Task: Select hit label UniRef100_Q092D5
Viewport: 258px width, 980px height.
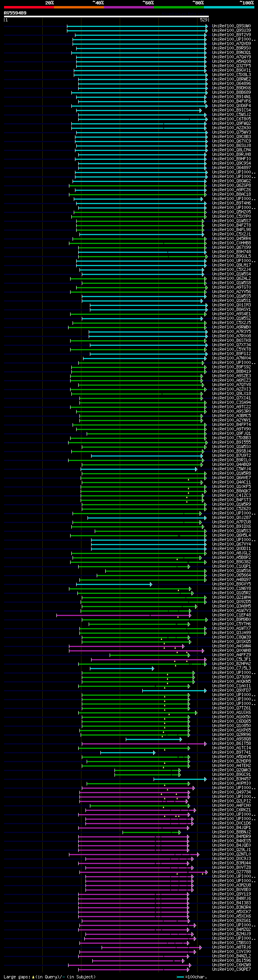Action: (231, 602)
